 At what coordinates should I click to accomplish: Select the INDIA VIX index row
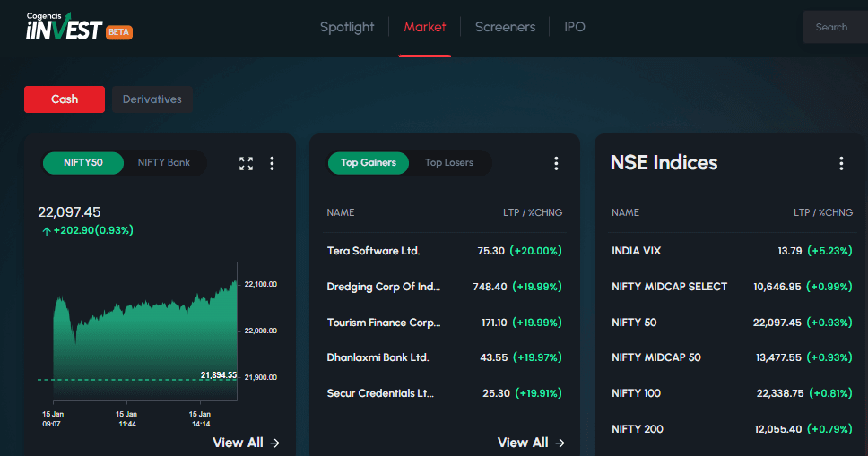[x=732, y=251]
